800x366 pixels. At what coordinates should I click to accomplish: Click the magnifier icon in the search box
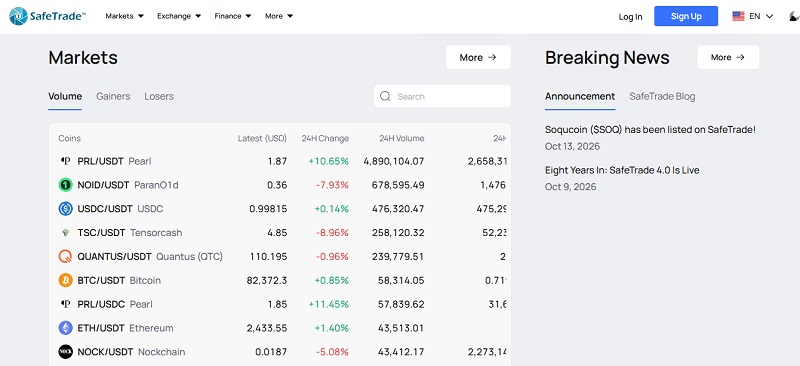(x=385, y=96)
